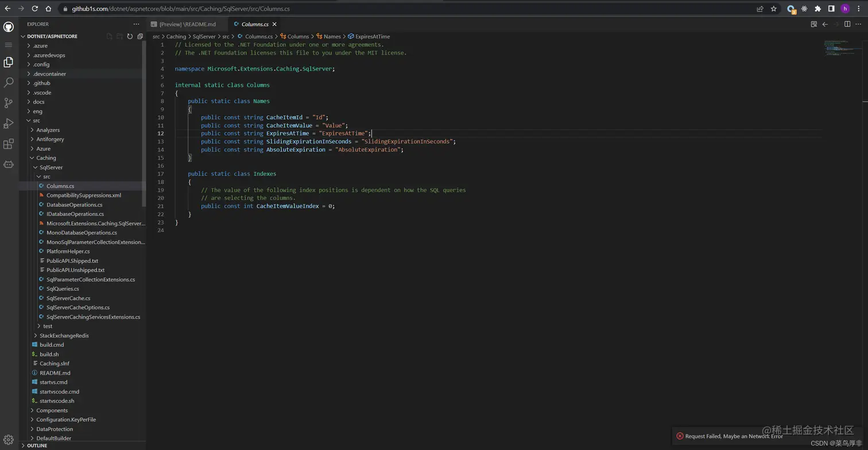Expand the .vscode folder

coord(42,92)
